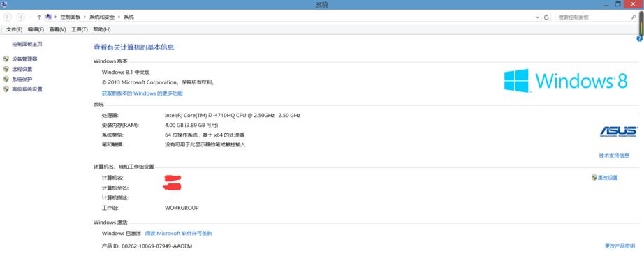Image resolution: width=644 pixels, height=279 pixels.
Task: Select 系统和安全 in the breadcrumb
Action: click(102, 17)
